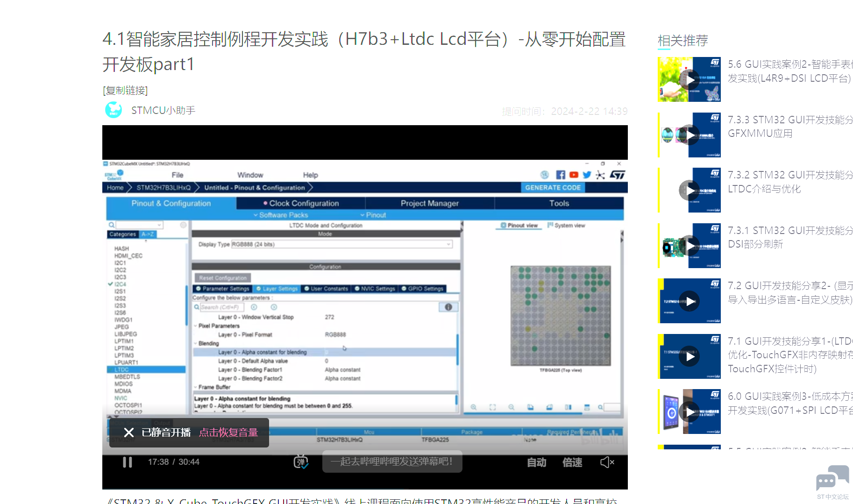The height and width of the screenshot is (504, 853).
Task: Click the STM32H7B3LIHxQ breadcrumb
Action: pos(163,187)
